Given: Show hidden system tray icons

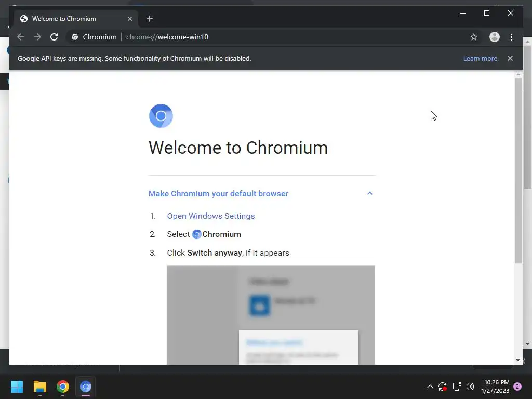Looking at the screenshot, I should tap(430, 387).
